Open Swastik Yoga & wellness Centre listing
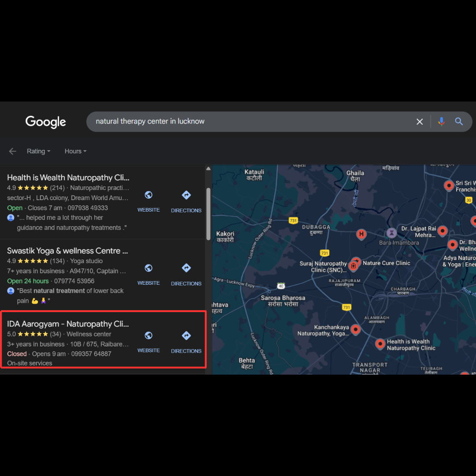Screen dimensions: 476x476 pos(67,251)
